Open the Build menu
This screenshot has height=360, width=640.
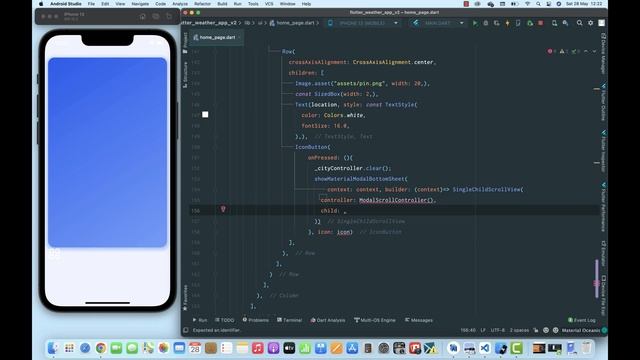(222, 4)
